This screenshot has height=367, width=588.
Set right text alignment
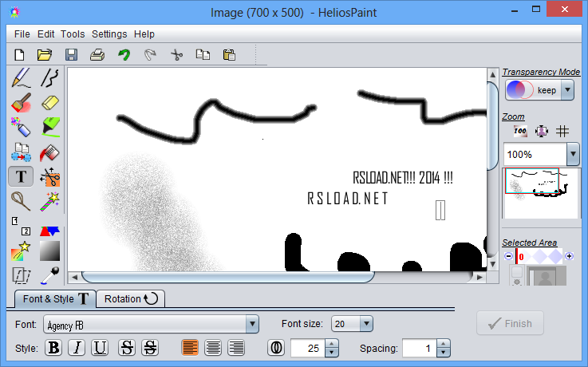[x=236, y=348]
